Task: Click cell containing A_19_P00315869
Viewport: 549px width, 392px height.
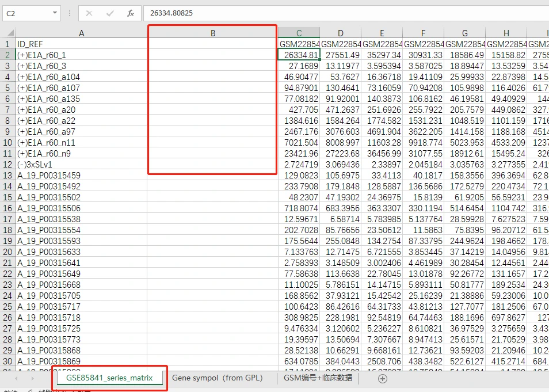Action: coord(81,361)
